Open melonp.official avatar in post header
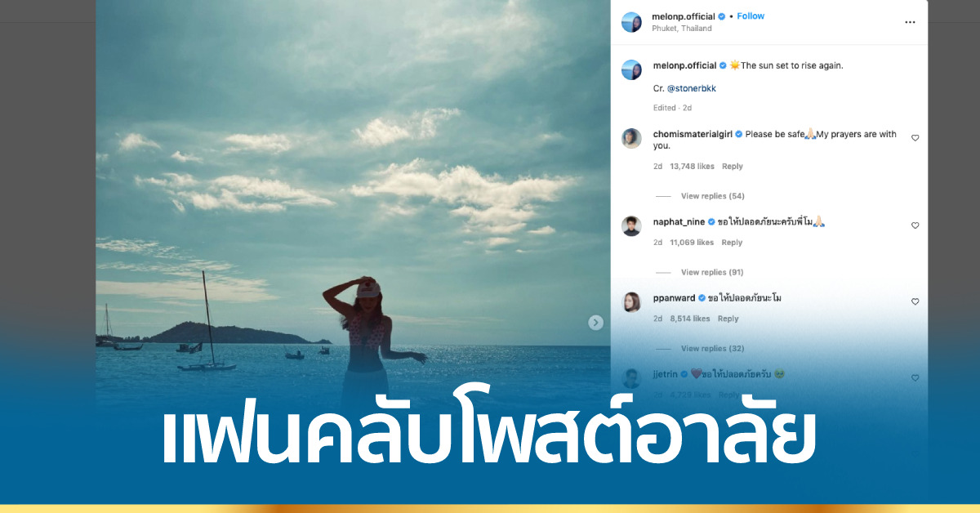This screenshot has height=513, width=980. tap(631, 22)
